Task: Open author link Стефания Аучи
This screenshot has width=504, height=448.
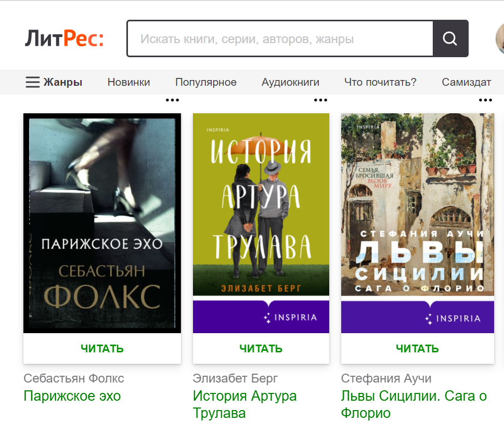Action: [387, 378]
